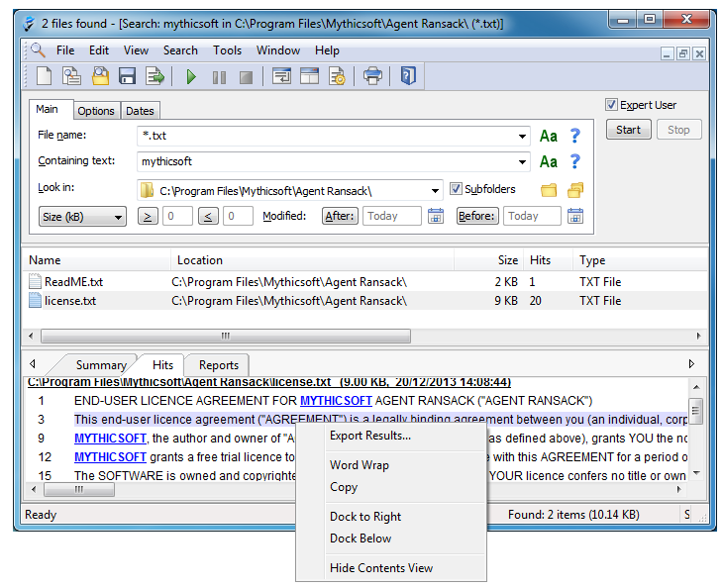Viewport: 723px width, 588px height.
Task: Click the magnifier application menu icon
Action: [x=38, y=49]
